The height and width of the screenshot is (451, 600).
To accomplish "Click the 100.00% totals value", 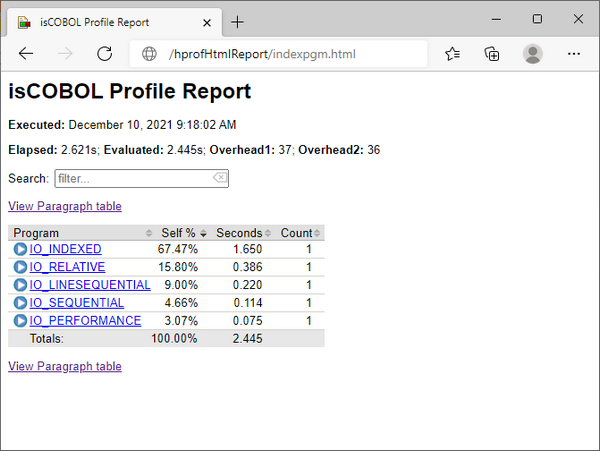I will [174, 339].
